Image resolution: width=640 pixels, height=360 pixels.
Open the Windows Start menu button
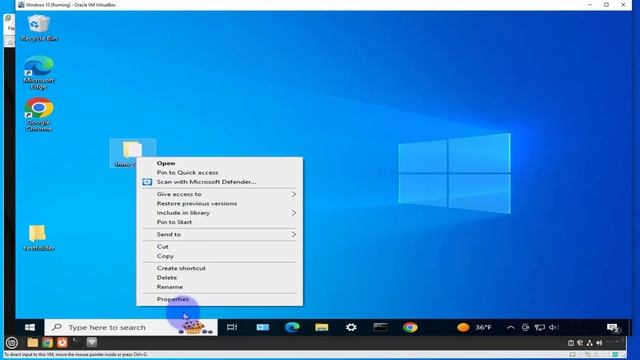30,327
